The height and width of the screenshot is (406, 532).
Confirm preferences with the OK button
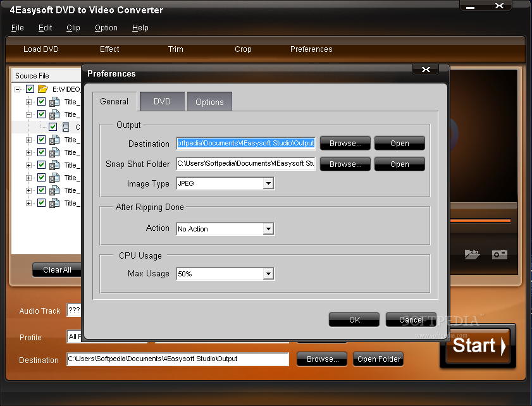pyautogui.click(x=354, y=320)
